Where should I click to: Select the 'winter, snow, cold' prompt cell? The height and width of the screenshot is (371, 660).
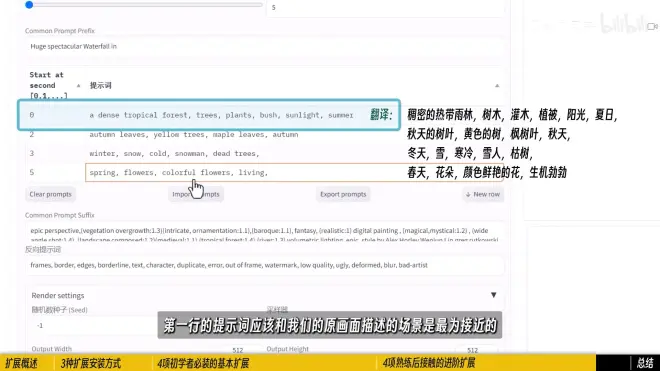coord(294,153)
